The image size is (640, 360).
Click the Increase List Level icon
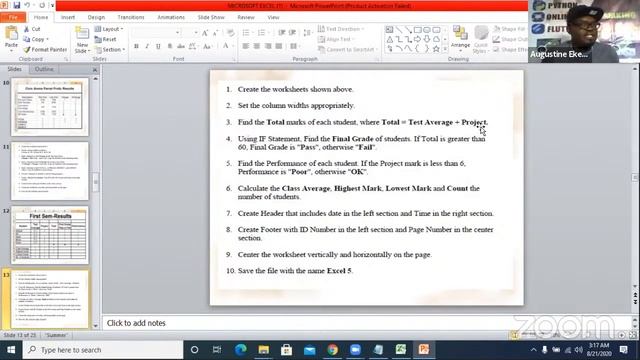tap(292, 33)
